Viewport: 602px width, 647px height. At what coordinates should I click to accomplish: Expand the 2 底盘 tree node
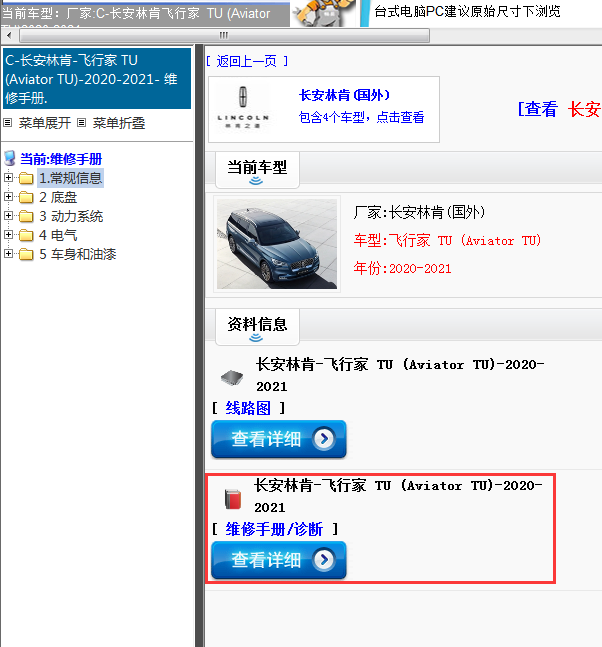8,197
